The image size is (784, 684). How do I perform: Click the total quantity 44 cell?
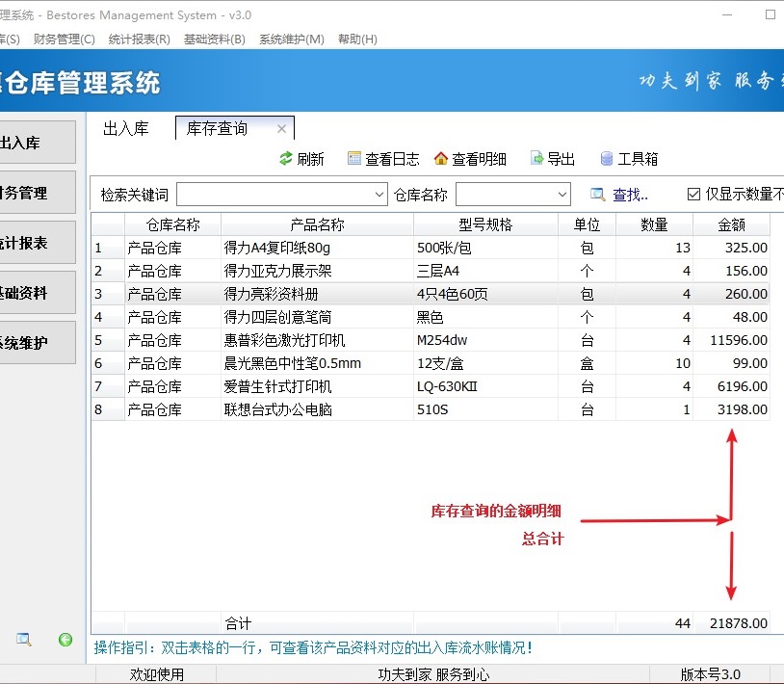point(655,623)
